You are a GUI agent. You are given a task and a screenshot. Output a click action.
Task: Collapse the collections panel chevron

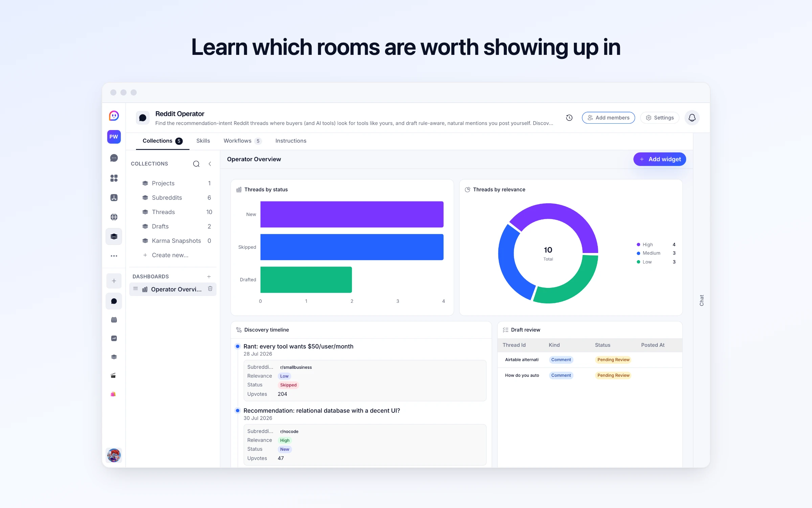point(210,164)
